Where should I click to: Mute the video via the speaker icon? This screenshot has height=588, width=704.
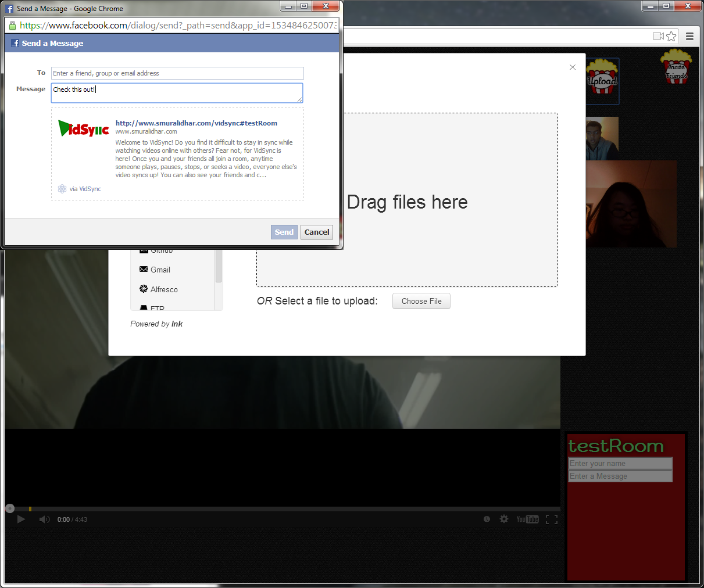click(45, 519)
